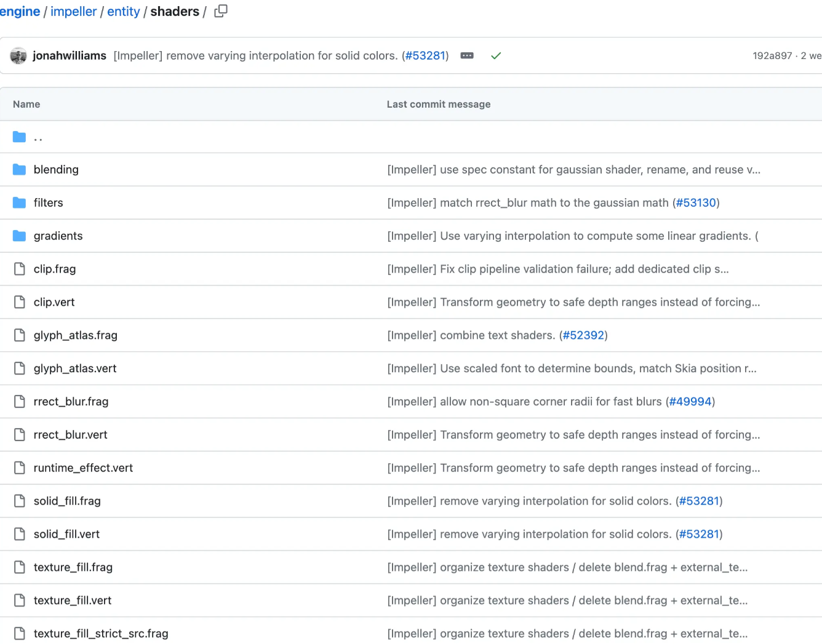Click the gradients folder icon
This screenshot has height=644, width=822.
pyautogui.click(x=18, y=236)
